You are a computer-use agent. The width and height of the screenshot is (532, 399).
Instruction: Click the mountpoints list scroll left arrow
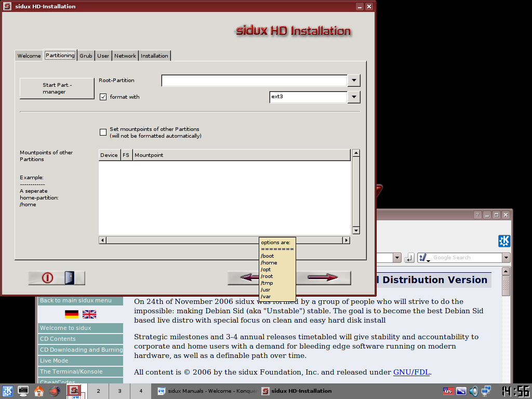(x=102, y=240)
